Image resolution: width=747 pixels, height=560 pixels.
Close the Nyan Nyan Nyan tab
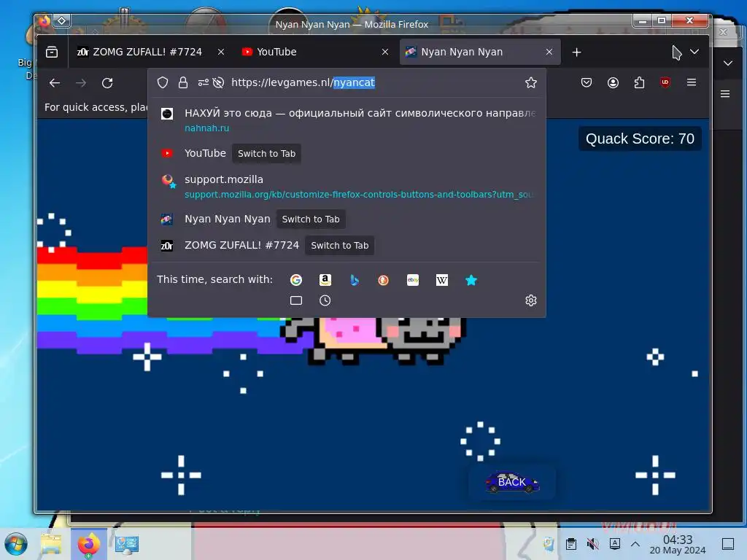coord(549,52)
